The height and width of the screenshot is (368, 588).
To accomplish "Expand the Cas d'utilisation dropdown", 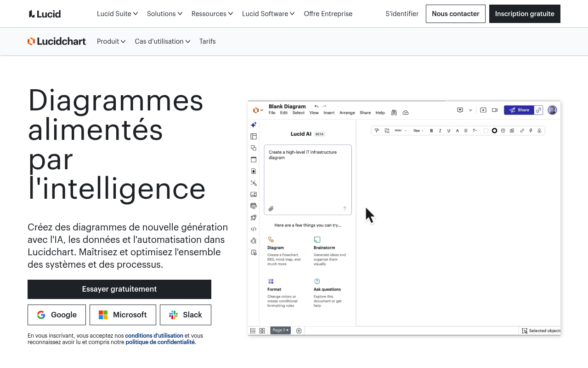I will point(163,41).
